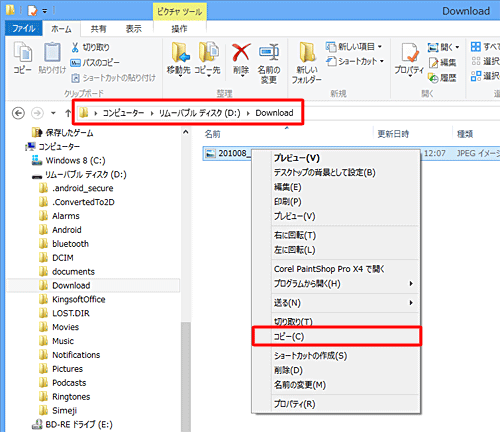The height and width of the screenshot is (432, 500).
Task: Click the Rename (名前の変更) ribbon icon
Action: [269, 52]
